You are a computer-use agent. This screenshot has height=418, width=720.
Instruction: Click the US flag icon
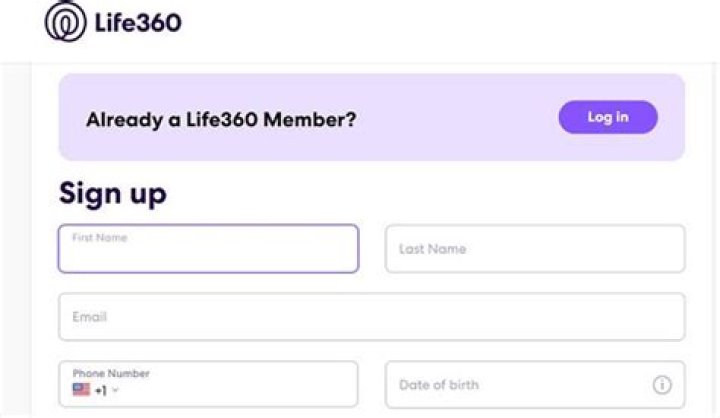(81, 390)
